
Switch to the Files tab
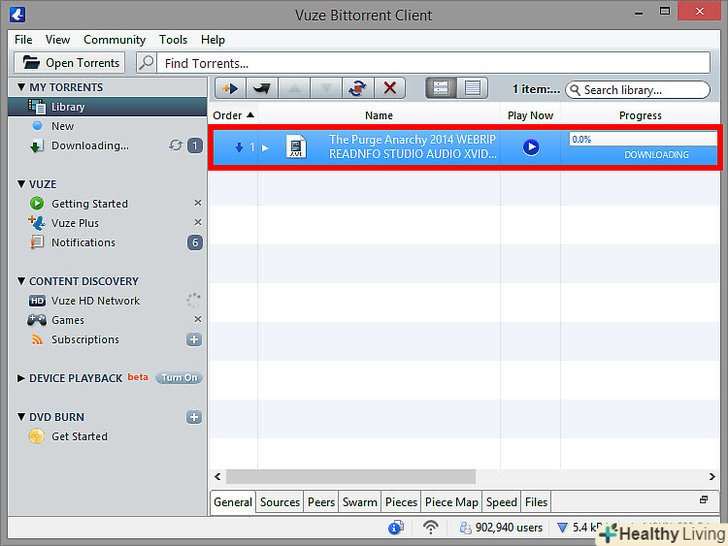[536, 502]
